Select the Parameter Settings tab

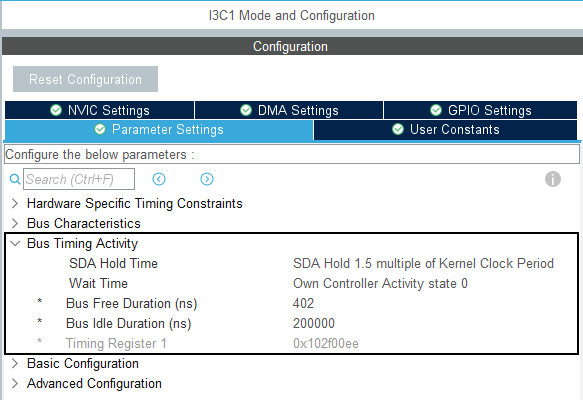coord(159,130)
